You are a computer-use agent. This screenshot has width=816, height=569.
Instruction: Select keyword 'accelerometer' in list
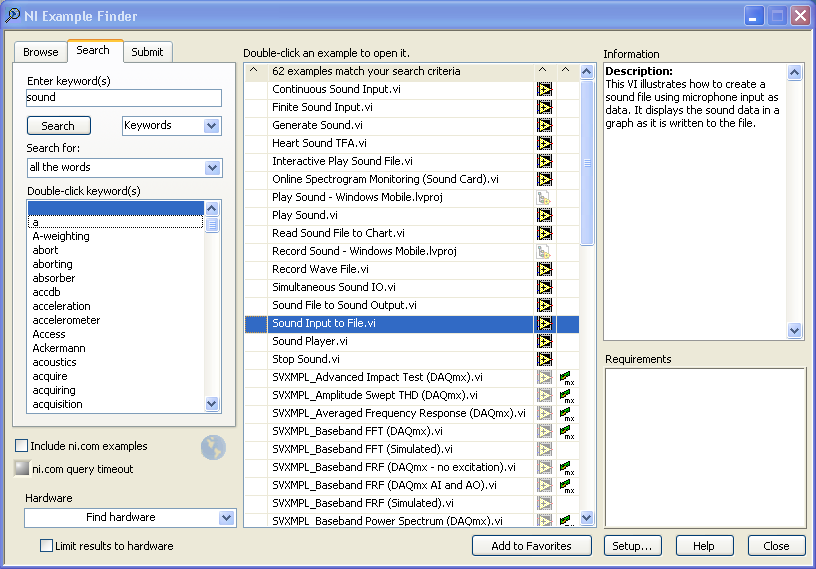pos(66,320)
